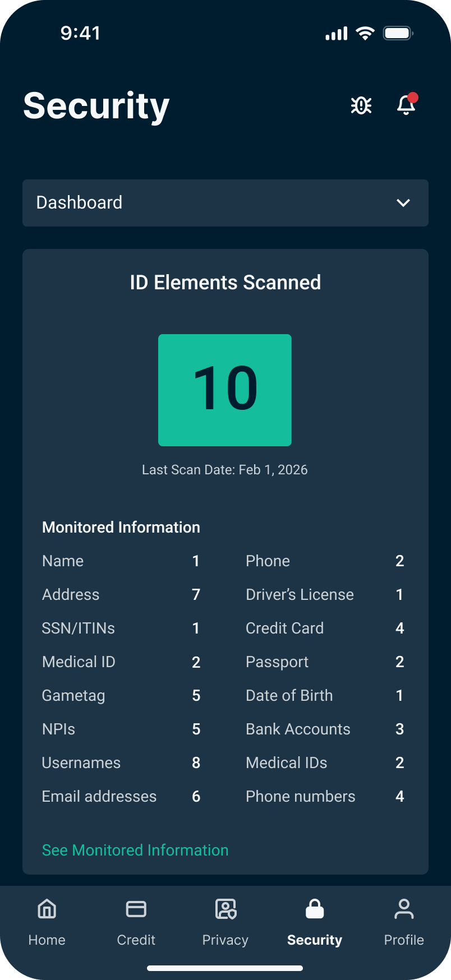Open notifications bell icon
Viewport: 451px width, 980px height.
[406, 105]
